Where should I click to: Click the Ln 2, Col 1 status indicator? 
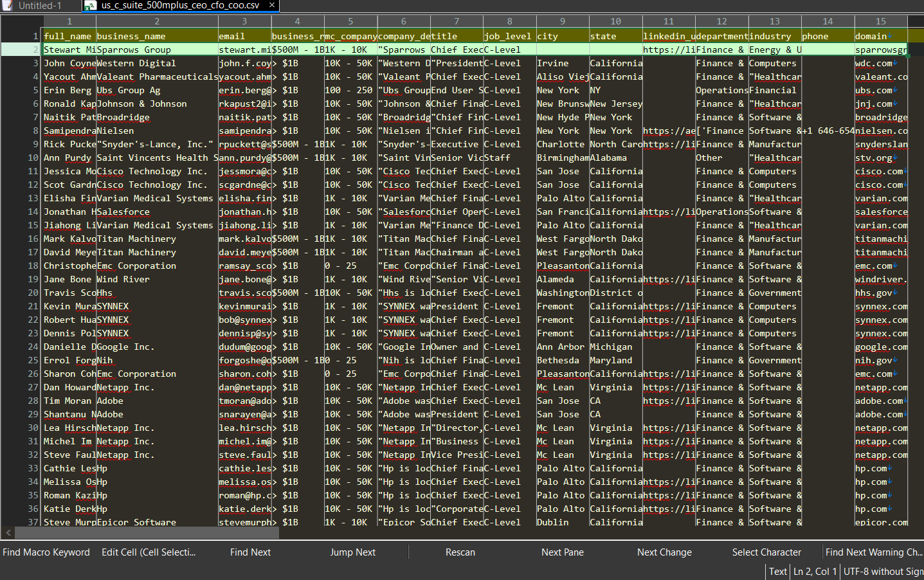815,571
